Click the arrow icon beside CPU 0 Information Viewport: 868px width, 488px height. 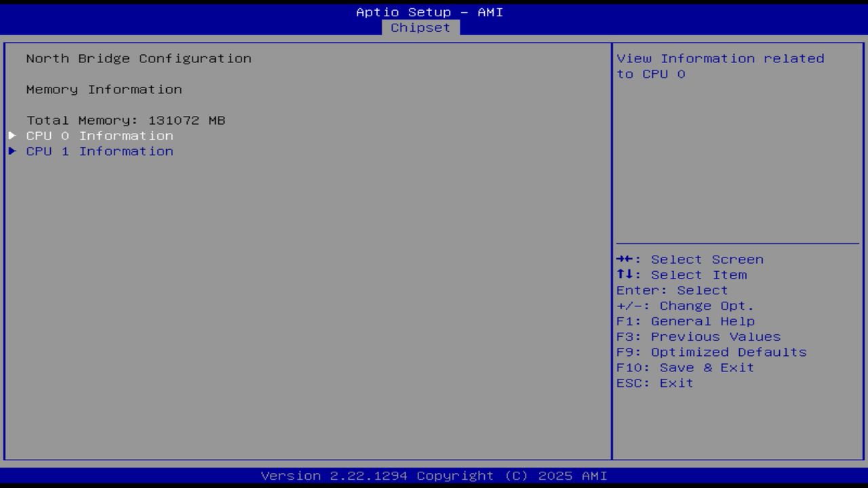(x=12, y=136)
